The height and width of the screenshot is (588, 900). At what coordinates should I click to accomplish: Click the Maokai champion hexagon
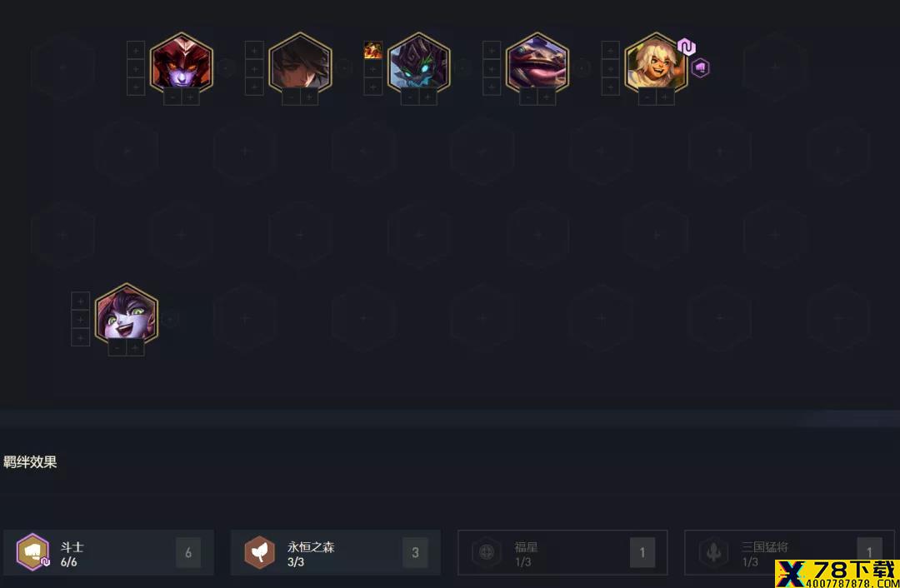click(x=418, y=63)
